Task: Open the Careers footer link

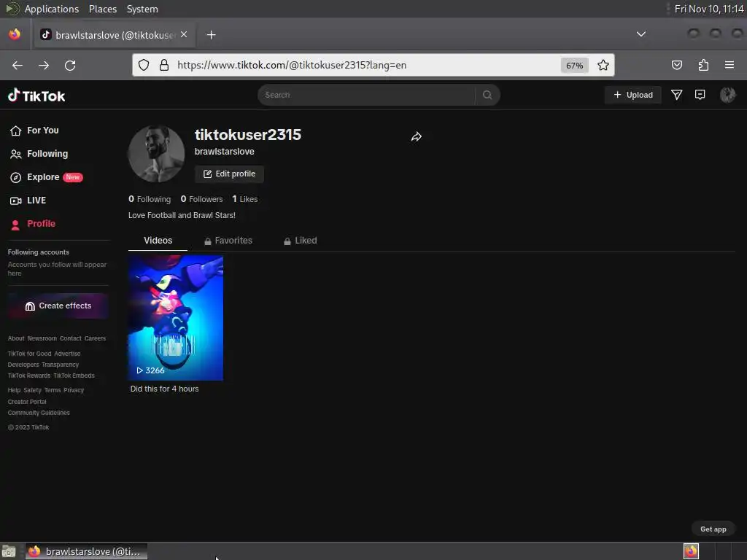Action: click(96, 338)
